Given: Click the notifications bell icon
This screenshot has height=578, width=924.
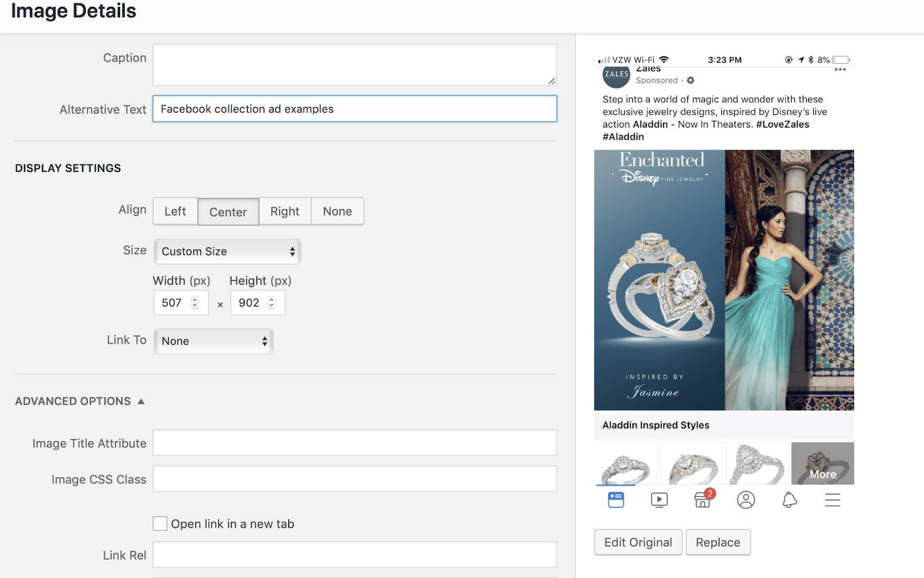Looking at the screenshot, I should point(789,499).
